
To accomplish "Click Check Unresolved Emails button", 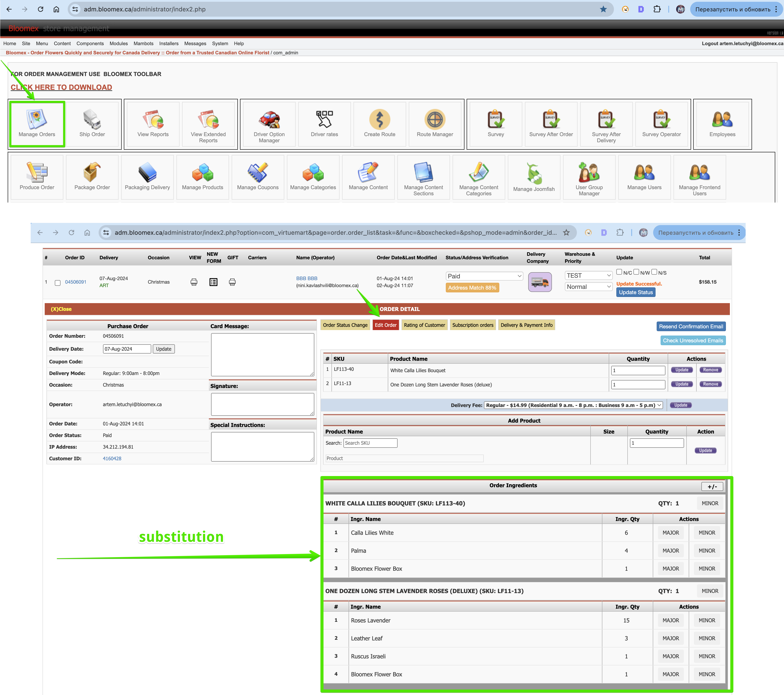I will [x=693, y=341].
